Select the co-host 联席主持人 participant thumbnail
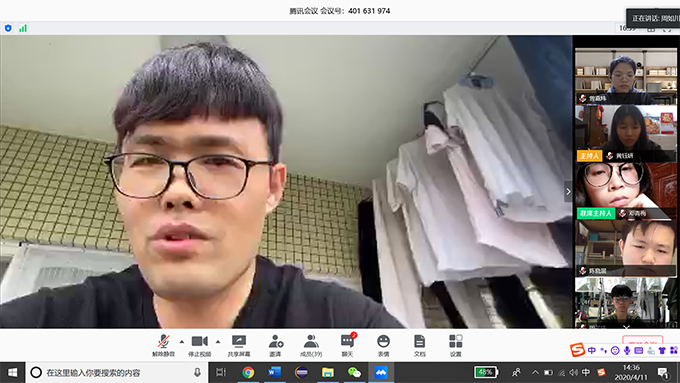 tap(626, 191)
